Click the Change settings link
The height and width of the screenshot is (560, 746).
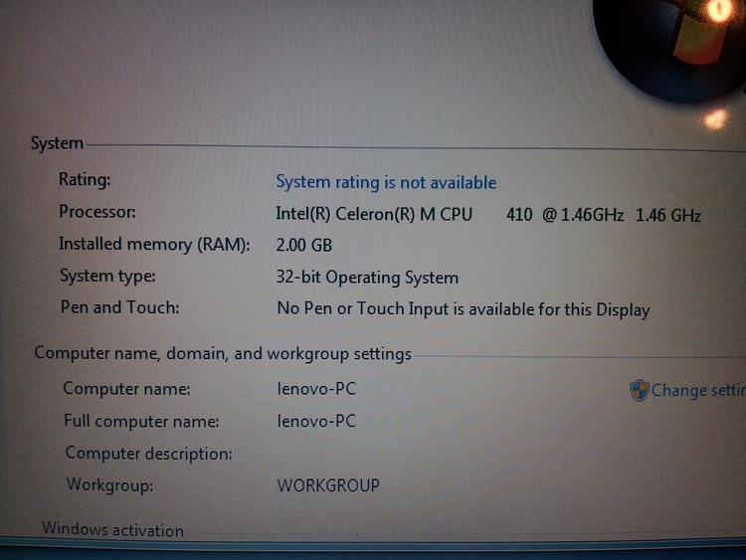[698, 390]
